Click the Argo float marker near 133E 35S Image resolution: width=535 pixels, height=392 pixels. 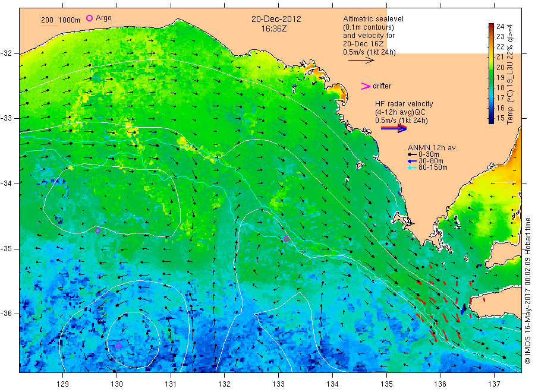click(x=287, y=239)
